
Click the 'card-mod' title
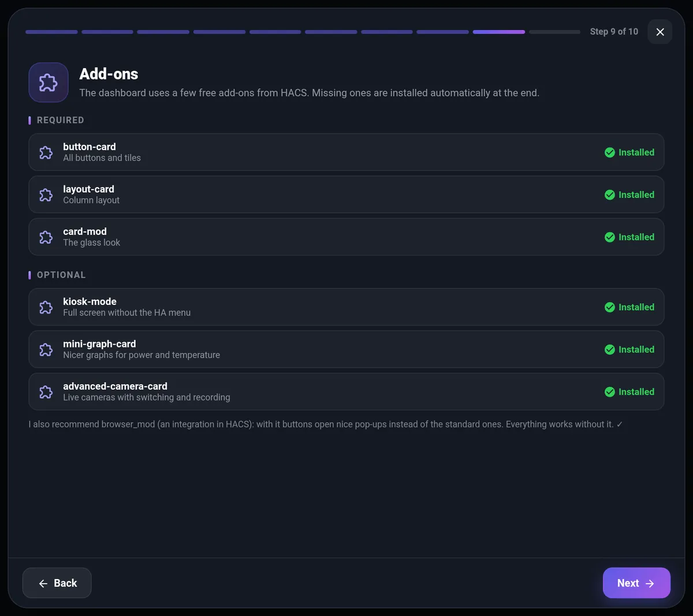85,232
